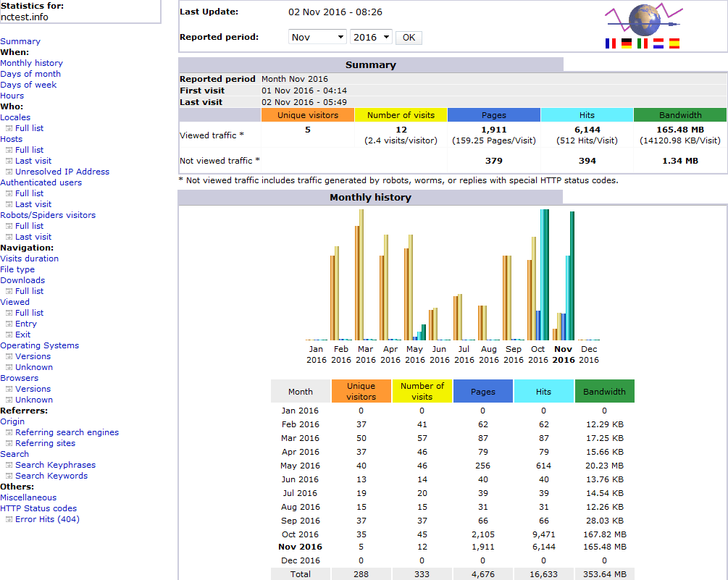Click list icon beside Search Keyphrases
The height and width of the screenshot is (580, 728).
pos(9,466)
